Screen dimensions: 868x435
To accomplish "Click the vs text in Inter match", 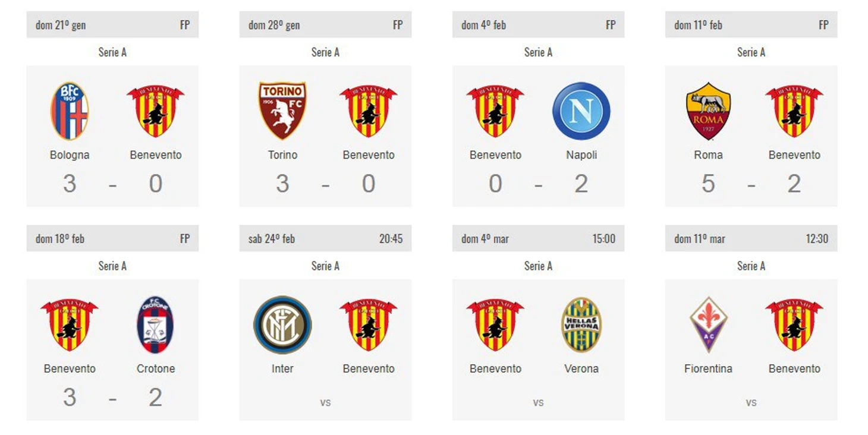I will click(x=325, y=402).
